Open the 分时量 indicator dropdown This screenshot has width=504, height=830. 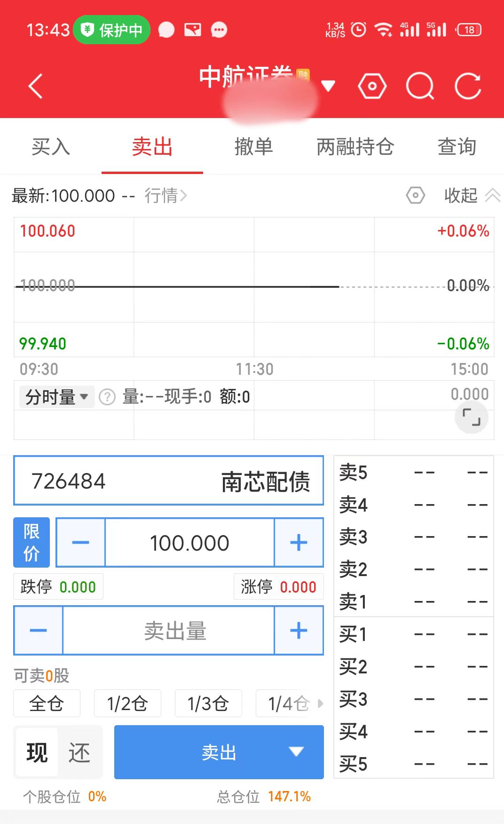tap(57, 397)
